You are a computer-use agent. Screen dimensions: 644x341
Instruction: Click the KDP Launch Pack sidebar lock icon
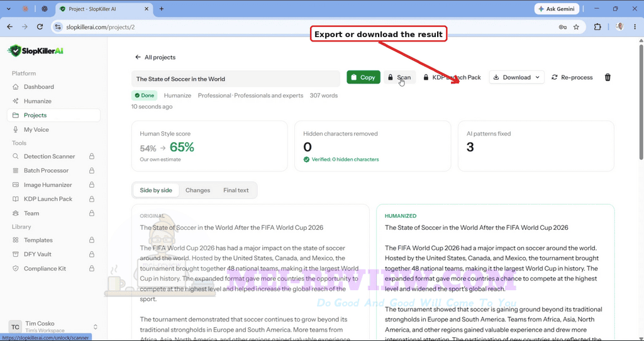click(92, 199)
